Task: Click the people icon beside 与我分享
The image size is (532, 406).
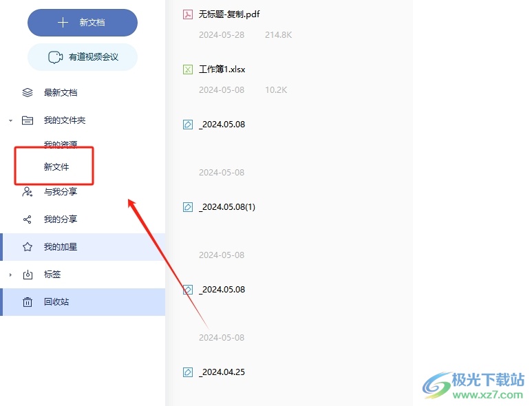Action: (x=28, y=192)
